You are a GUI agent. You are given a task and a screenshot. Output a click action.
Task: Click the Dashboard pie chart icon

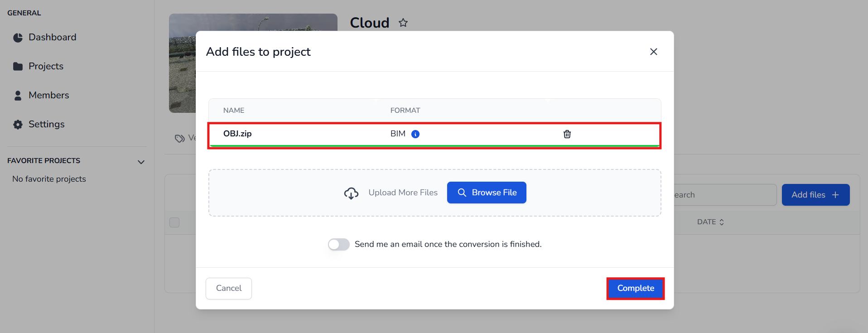(18, 38)
